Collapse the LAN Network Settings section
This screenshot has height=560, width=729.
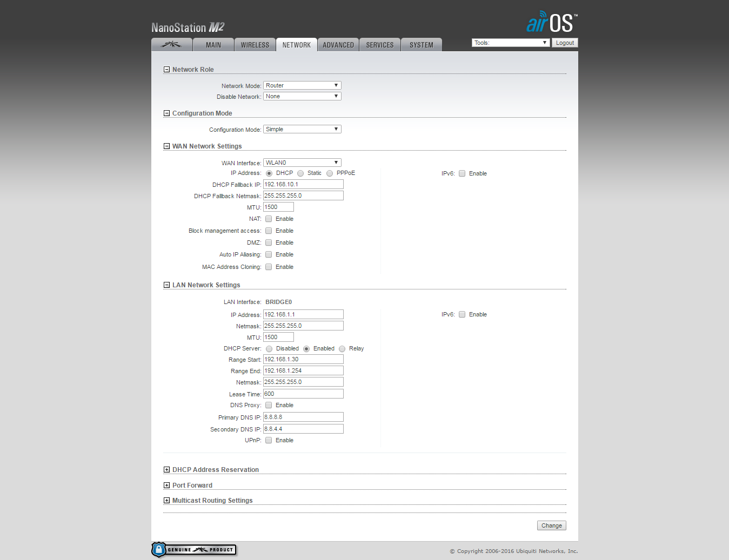click(x=166, y=285)
